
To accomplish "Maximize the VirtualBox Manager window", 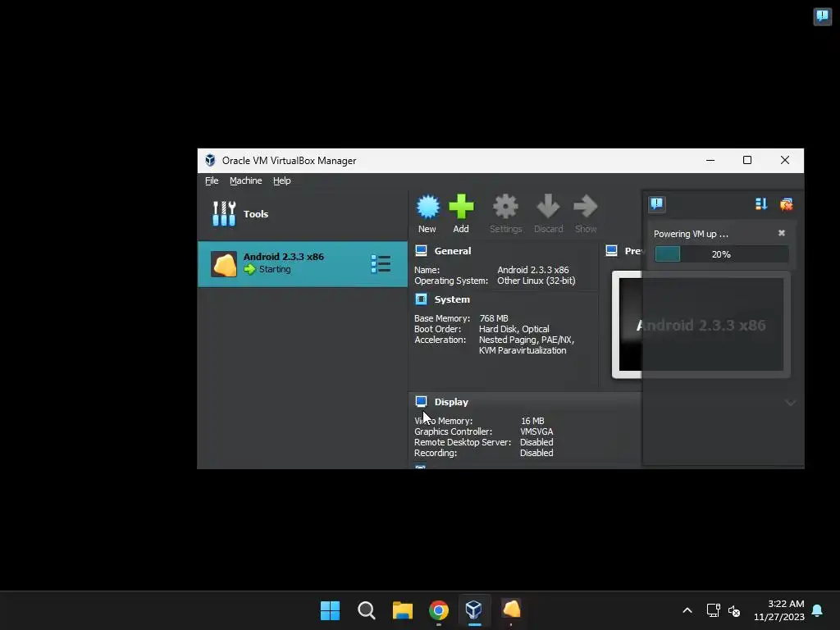I will (x=747, y=160).
